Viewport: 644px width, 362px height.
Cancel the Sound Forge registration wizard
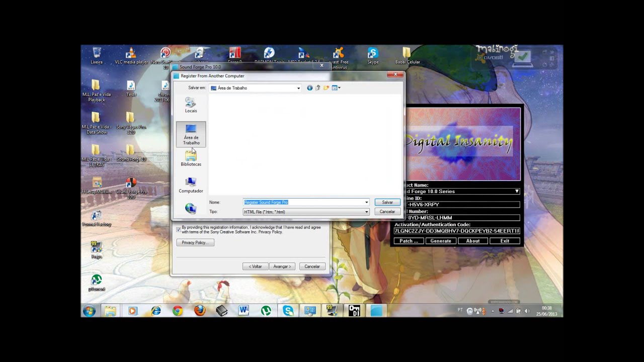coord(312,266)
